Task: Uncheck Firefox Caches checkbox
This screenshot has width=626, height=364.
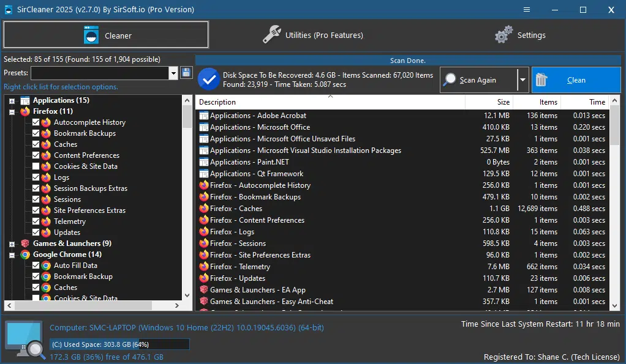Action: [x=36, y=144]
